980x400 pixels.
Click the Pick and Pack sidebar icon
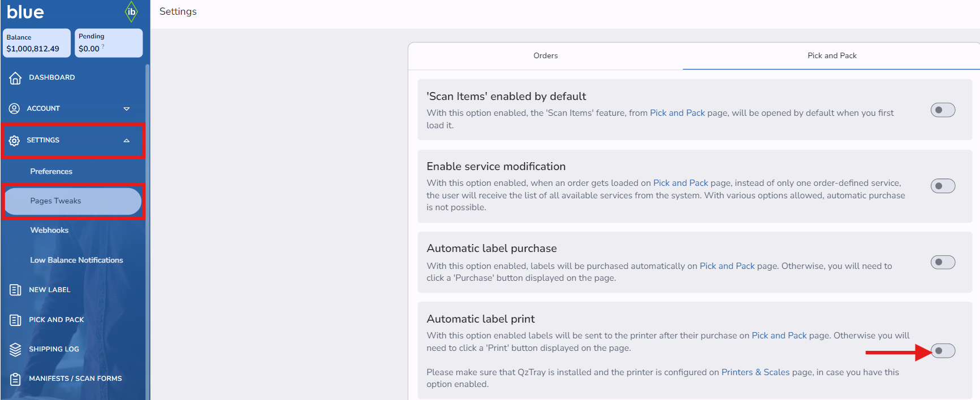(15, 320)
